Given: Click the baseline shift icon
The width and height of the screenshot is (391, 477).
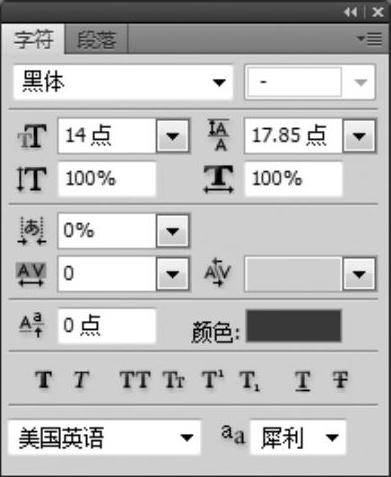Looking at the screenshot, I should (31, 325).
